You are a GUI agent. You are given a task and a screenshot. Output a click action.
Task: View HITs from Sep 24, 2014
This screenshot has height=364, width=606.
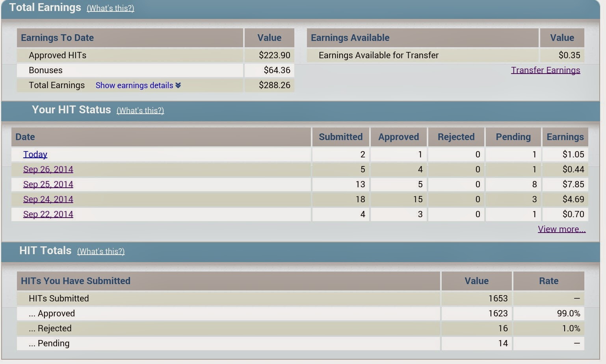(48, 199)
